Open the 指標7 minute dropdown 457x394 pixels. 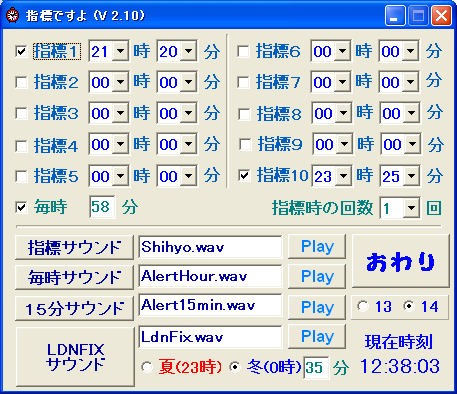(411, 82)
